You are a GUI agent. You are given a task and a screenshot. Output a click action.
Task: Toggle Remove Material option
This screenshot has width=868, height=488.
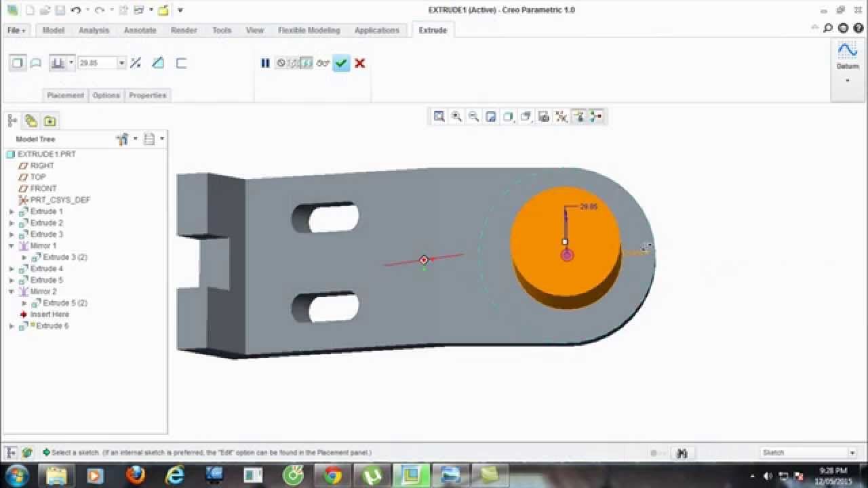158,63
